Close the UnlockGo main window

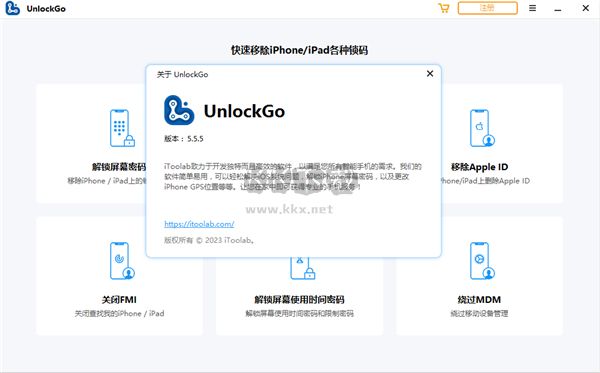click(x=585, y=8)
